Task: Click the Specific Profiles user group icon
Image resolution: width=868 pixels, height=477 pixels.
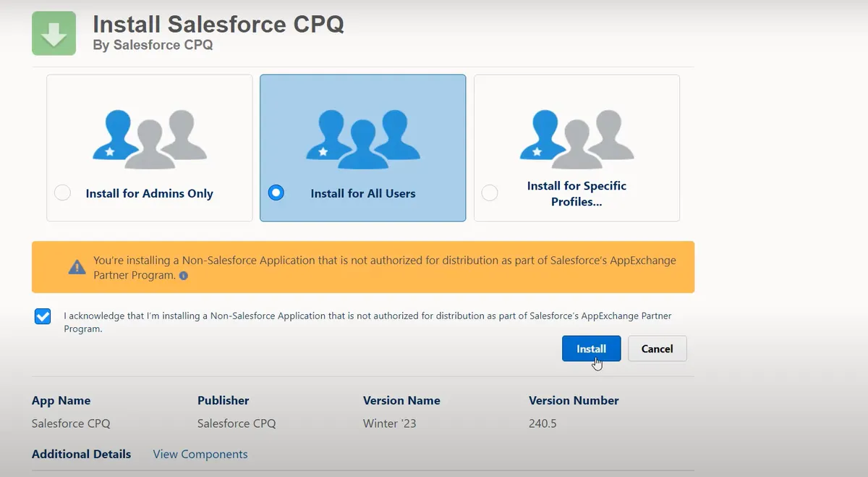Action: point(576,138)
